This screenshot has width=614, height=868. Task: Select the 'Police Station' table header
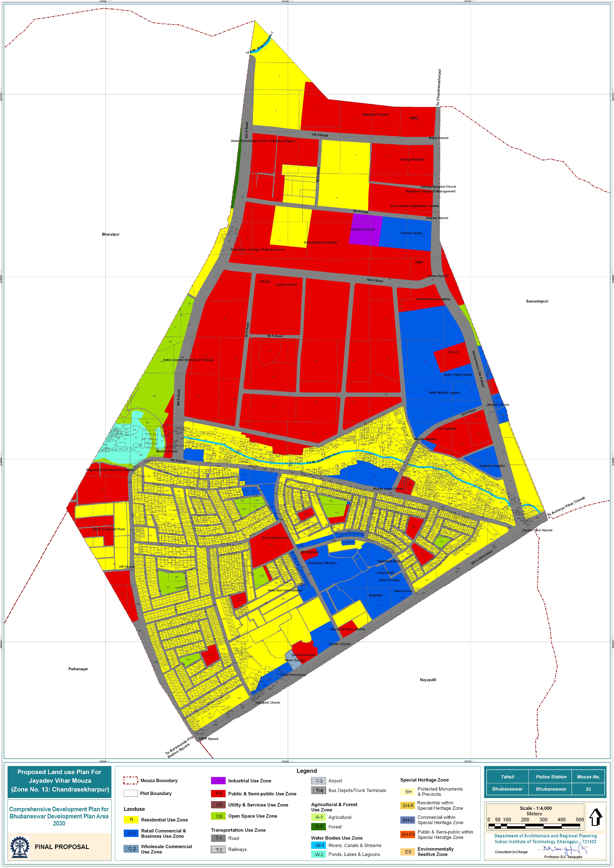point(551,777)
